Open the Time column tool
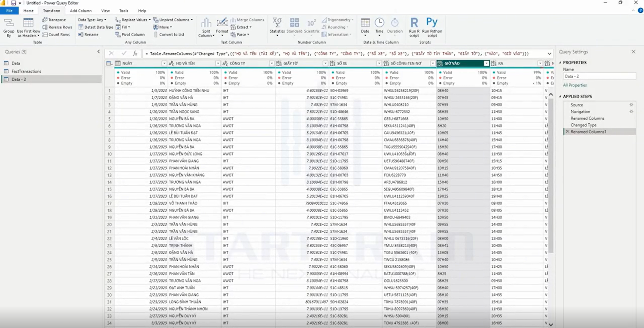The image size is (644, 328). [379, 28]
